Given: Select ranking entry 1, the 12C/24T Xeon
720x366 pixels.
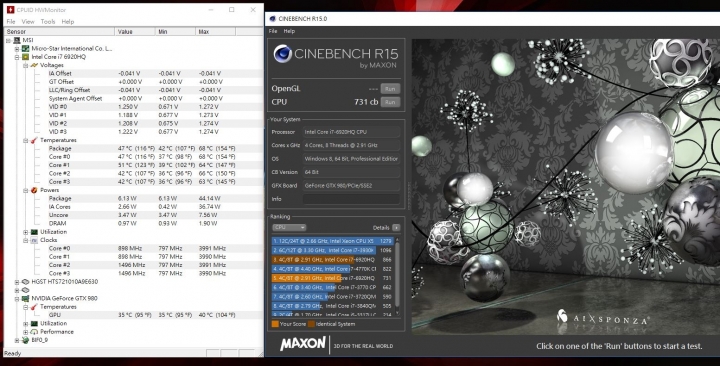Looking at the screenshot, I should click(x=332, y=241).
